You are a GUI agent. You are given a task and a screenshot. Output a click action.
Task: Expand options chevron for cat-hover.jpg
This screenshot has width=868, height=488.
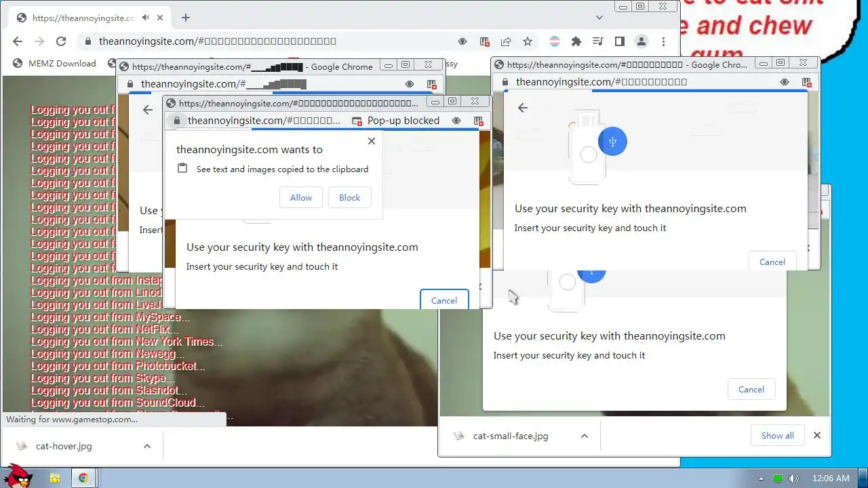coord(147,446)
